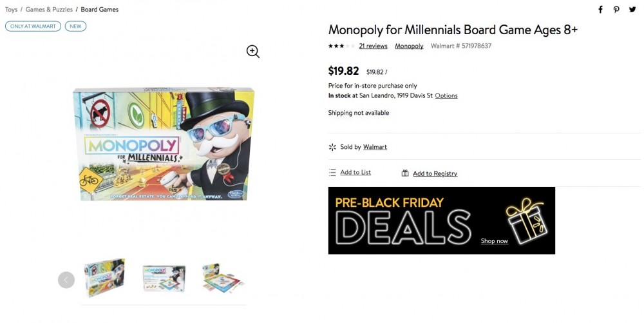Select Board Games breadcrumb
Image resolution: width=644 pixels, height=323 pixels.
tap(99, 10)
